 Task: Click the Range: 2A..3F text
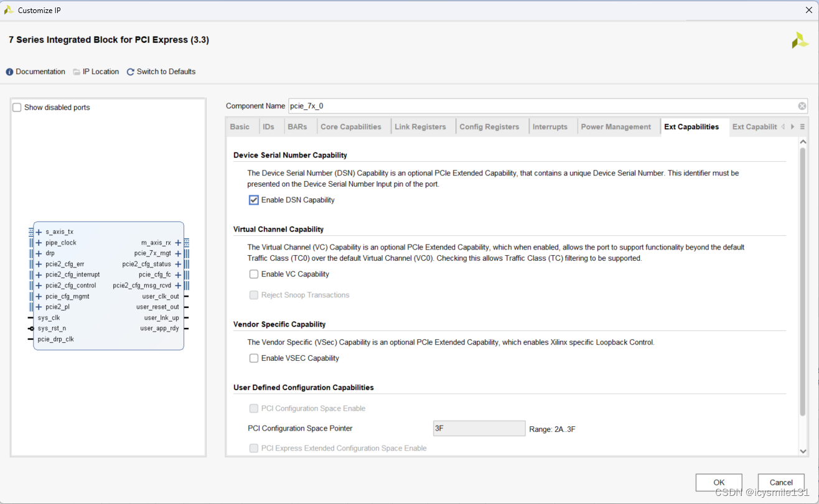coord(552,429)
